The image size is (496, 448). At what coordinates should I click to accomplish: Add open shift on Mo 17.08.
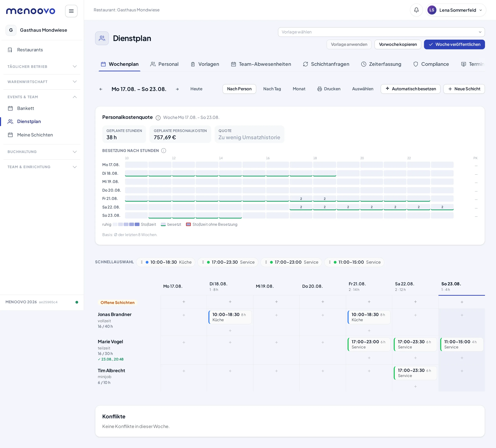[184, 302]
